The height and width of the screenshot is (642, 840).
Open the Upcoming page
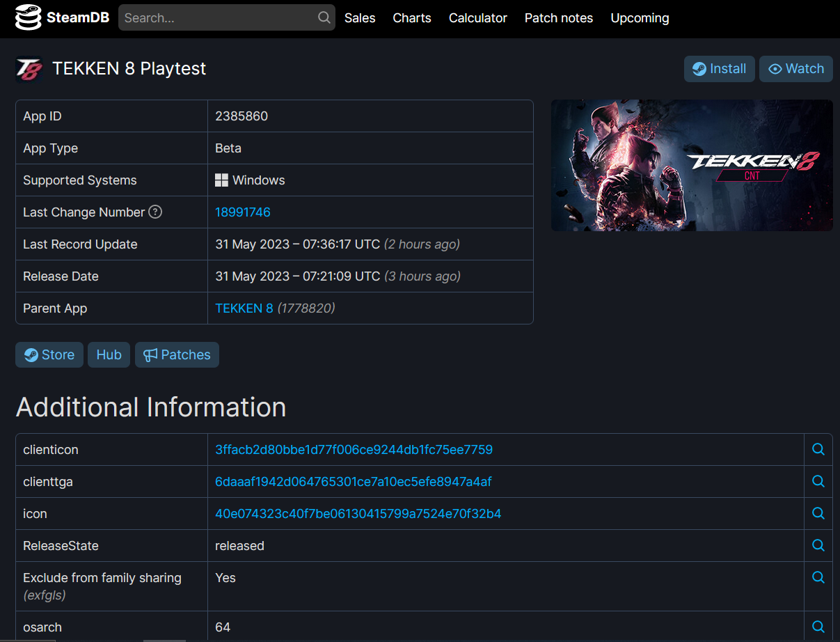click(x=640, y=18)
